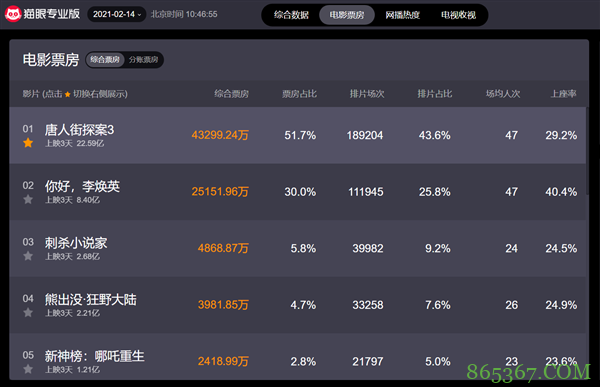Toggle star for 刺杀小说家
The height and width of the screenshot is (387, 600).
coord(28,256)
